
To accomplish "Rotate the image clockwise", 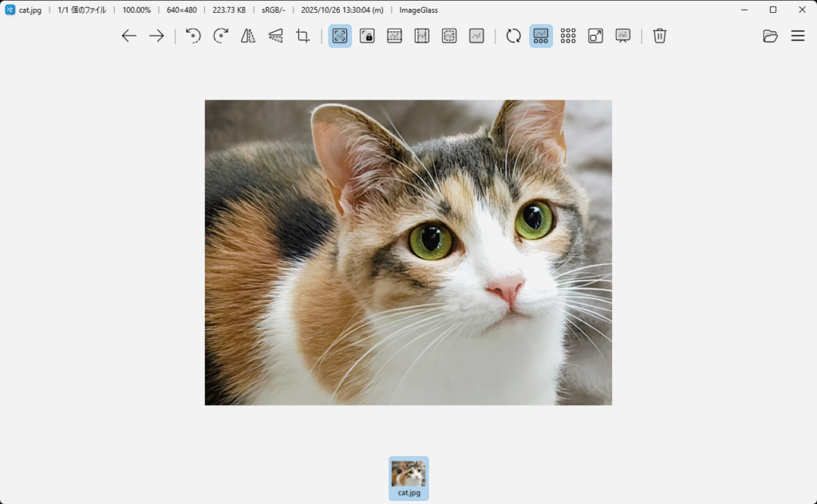I will point(221,36).
